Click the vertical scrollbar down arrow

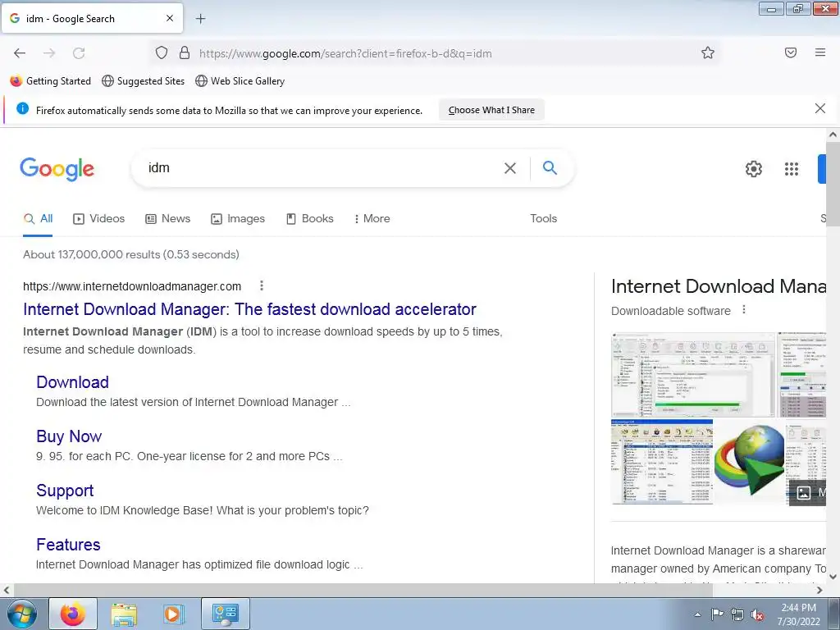[x=833, y=577]
